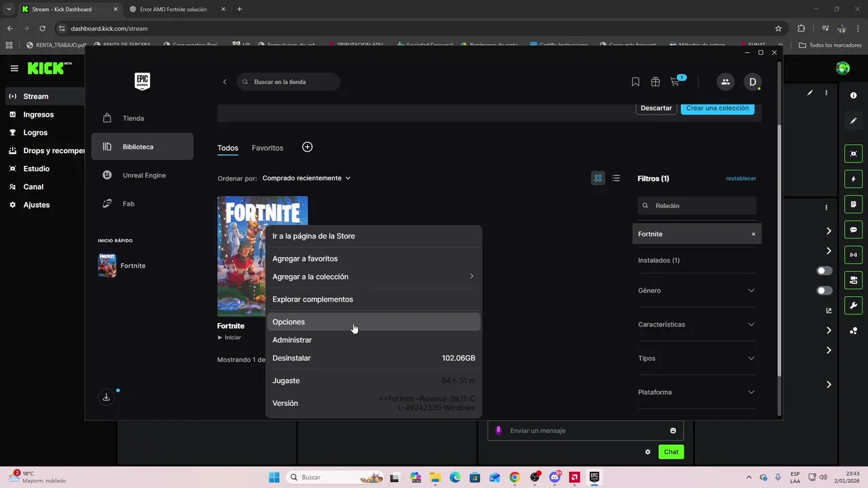This screenshot has height=488, width=868.
Task: Click the green Chat button in Kick
Action: tap(671, 452)
